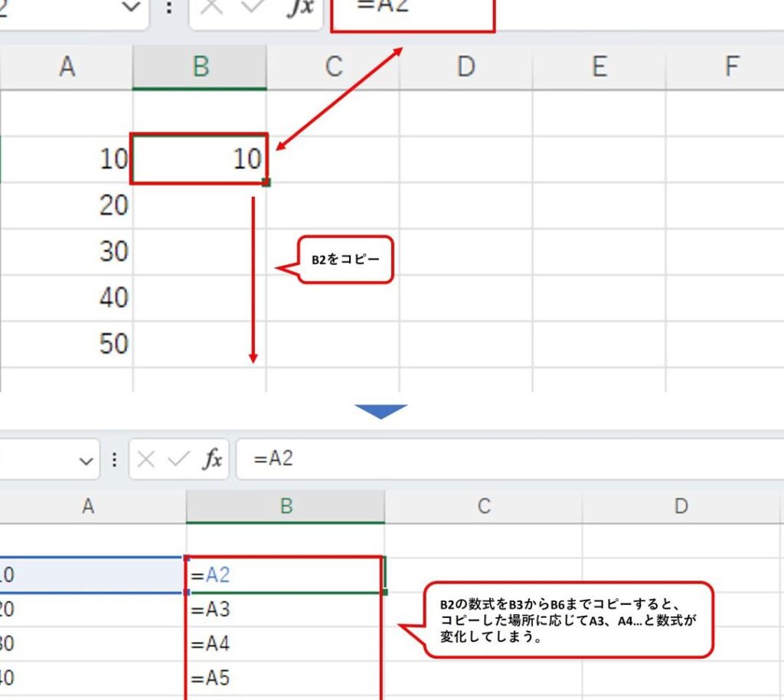Click the lower formula bar showing =A2

click(x=509, y=459)
